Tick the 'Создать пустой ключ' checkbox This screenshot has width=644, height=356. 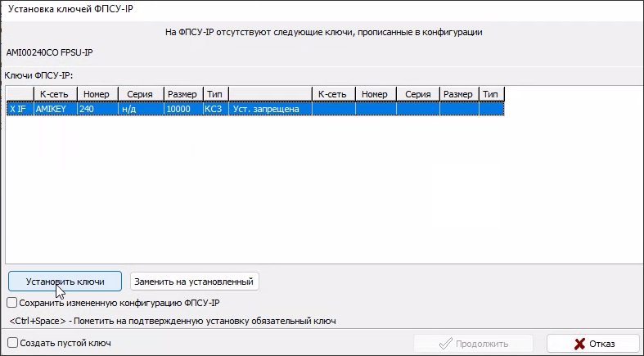[12, 344]
